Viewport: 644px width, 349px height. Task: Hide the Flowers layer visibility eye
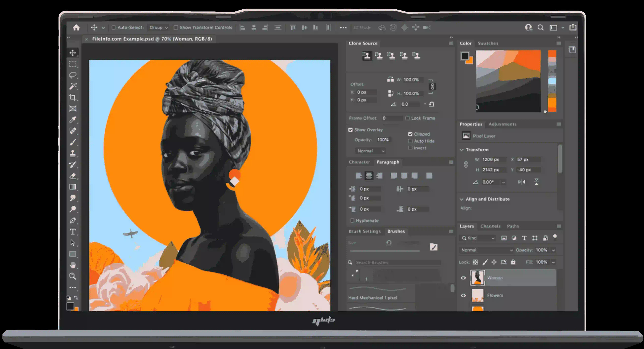point(463,295)
